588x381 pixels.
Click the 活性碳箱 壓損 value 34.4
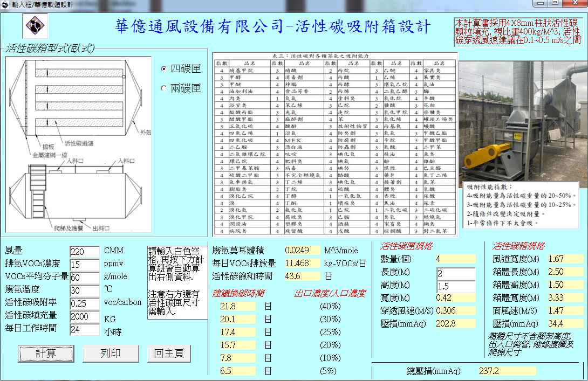point(565,323)
